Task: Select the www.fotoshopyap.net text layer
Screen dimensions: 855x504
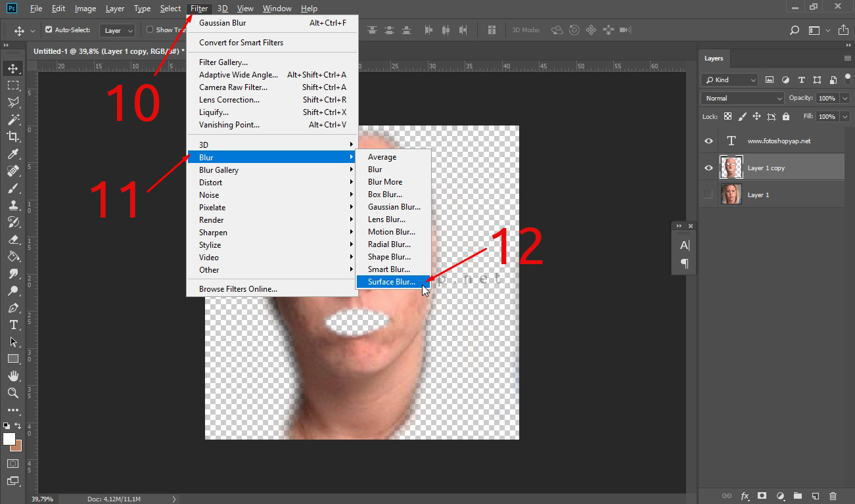Action: click(x=779, y=141)
